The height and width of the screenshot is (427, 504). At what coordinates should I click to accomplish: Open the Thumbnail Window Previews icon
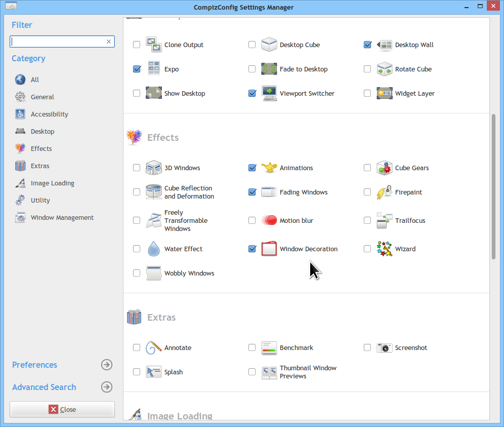[269, 372]
